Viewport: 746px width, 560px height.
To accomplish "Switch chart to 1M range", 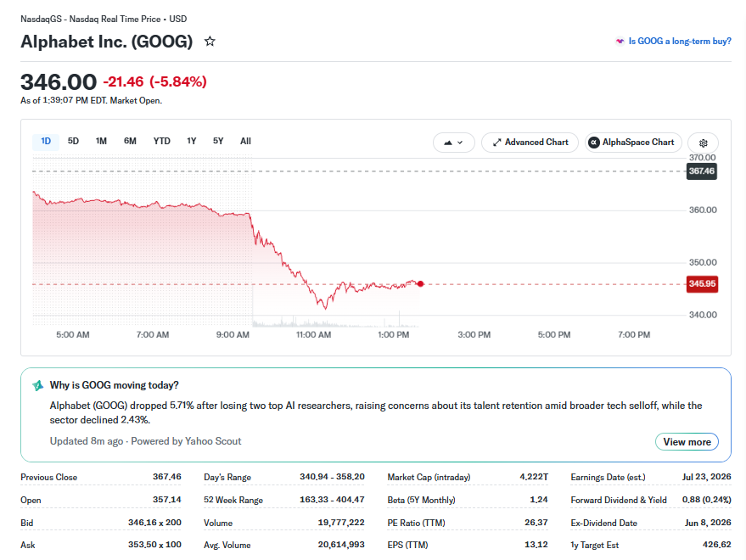I will (x=101, y=142).
